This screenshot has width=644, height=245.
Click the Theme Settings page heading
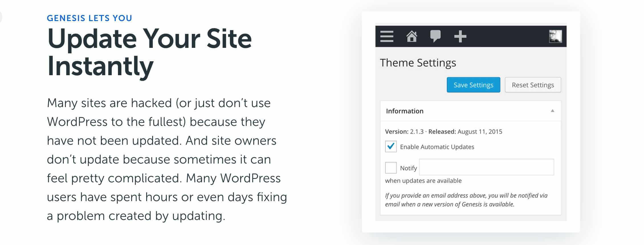pyautogui.click(x=418, y=63)
